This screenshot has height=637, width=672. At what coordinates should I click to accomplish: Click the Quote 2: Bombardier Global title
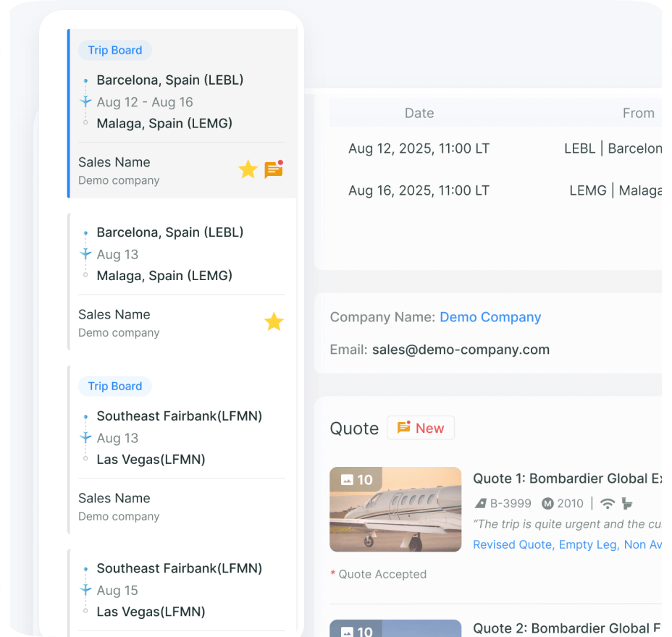click(x=567, y=628)
